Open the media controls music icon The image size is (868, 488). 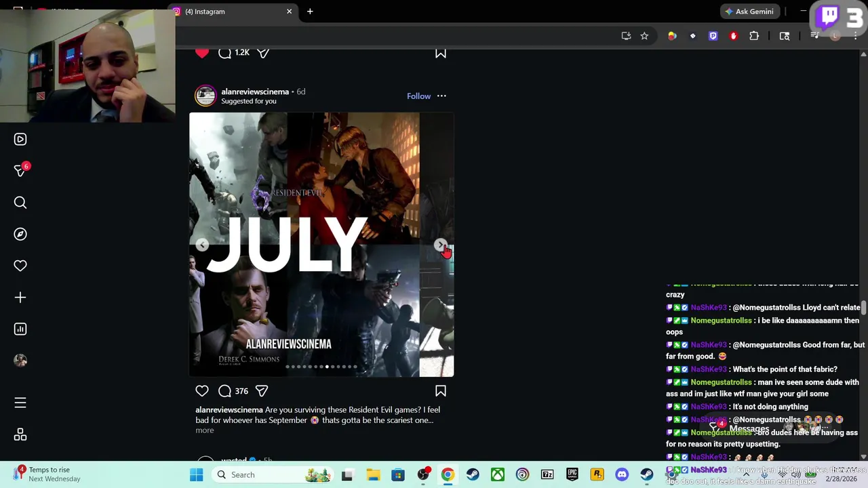(x=814, y=36)
